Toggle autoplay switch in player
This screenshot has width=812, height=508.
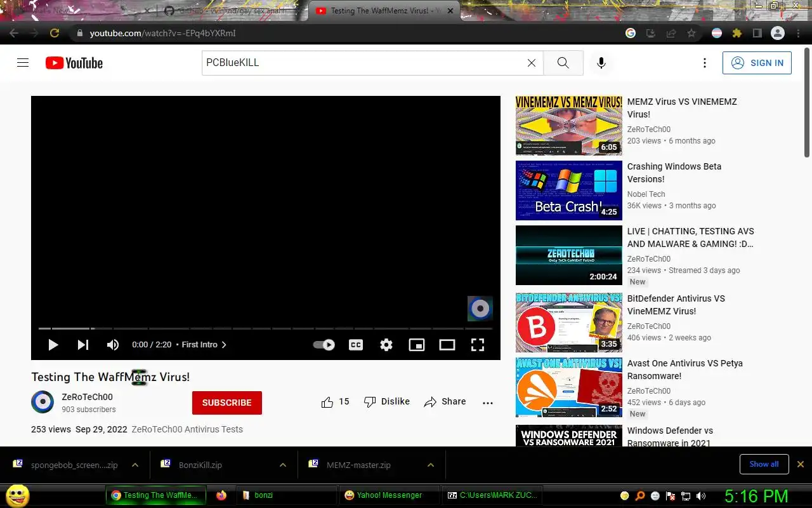pyautogui.click(x=324, y=345)
